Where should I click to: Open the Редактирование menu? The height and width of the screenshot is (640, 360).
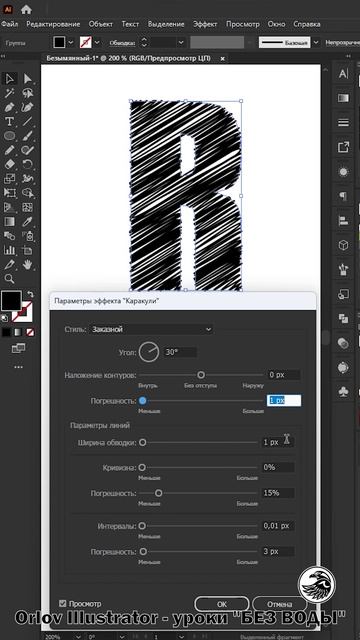coord(53,24)
